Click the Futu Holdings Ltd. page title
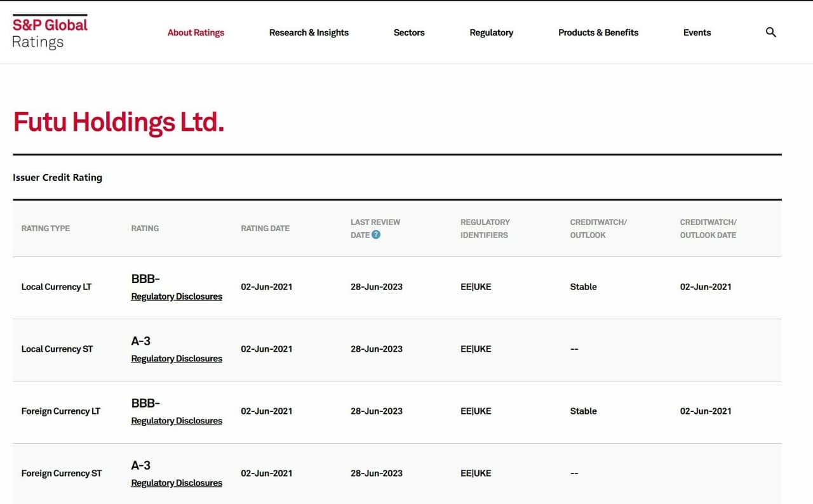 118,122
